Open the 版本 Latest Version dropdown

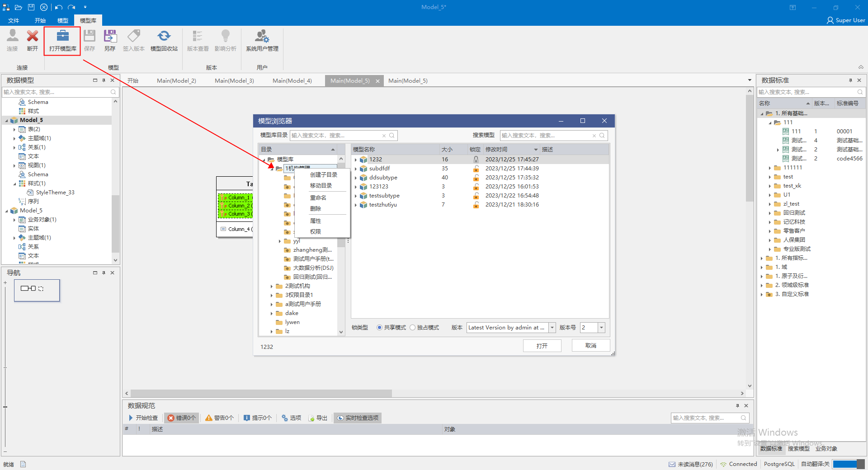click(552, 328)
